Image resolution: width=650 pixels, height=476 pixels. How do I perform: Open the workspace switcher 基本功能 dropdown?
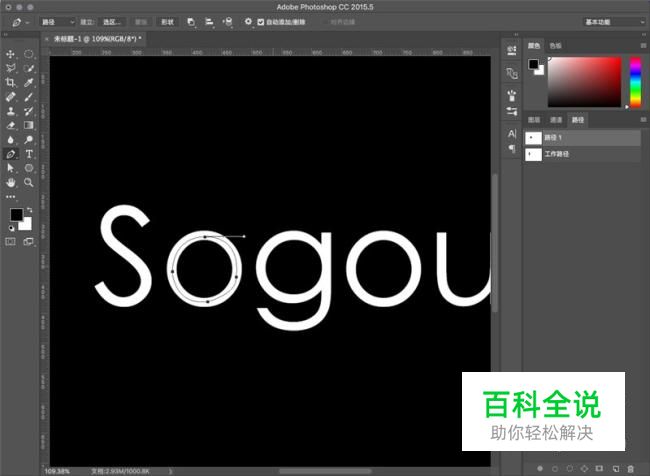coord(614,22)
